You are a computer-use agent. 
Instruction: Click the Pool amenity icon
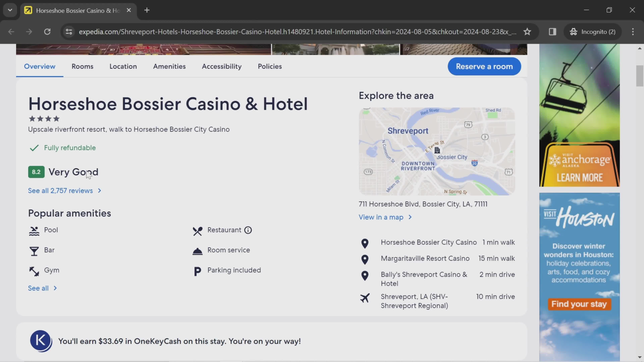34,231
